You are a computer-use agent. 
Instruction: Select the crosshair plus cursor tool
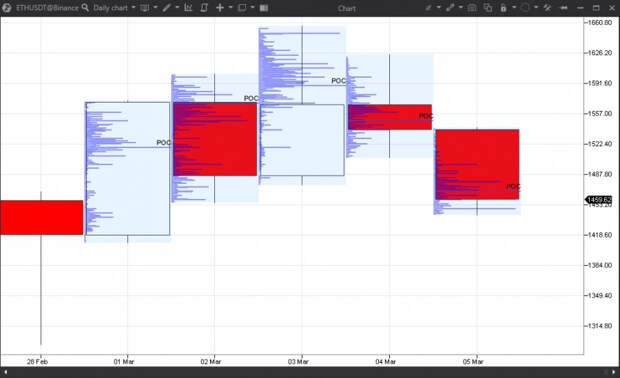click(x=220, y=8)
